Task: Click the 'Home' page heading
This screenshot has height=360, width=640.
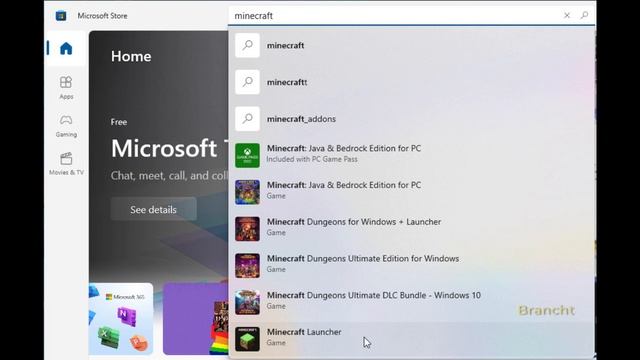Action: pyautogui.click(x=131, y=56)
